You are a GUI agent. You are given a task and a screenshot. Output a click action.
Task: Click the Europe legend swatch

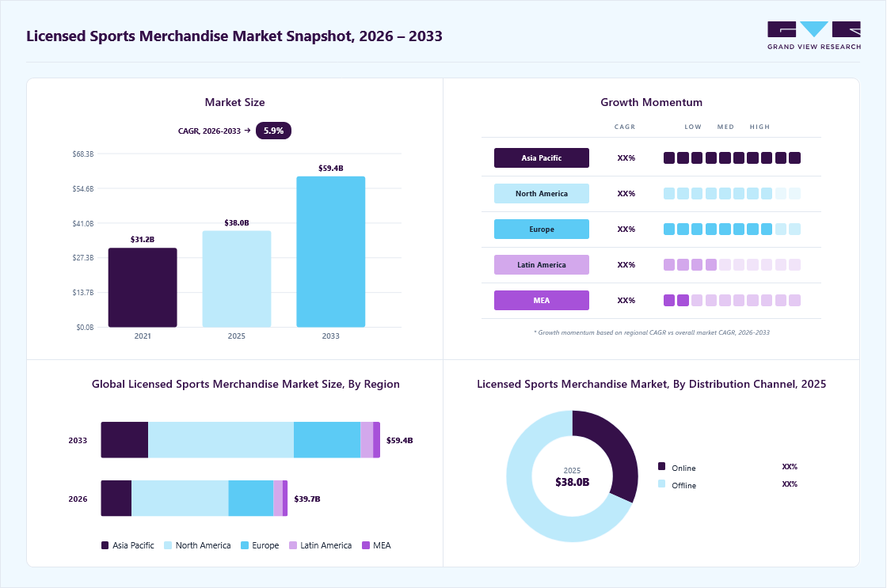click(245, 545)
